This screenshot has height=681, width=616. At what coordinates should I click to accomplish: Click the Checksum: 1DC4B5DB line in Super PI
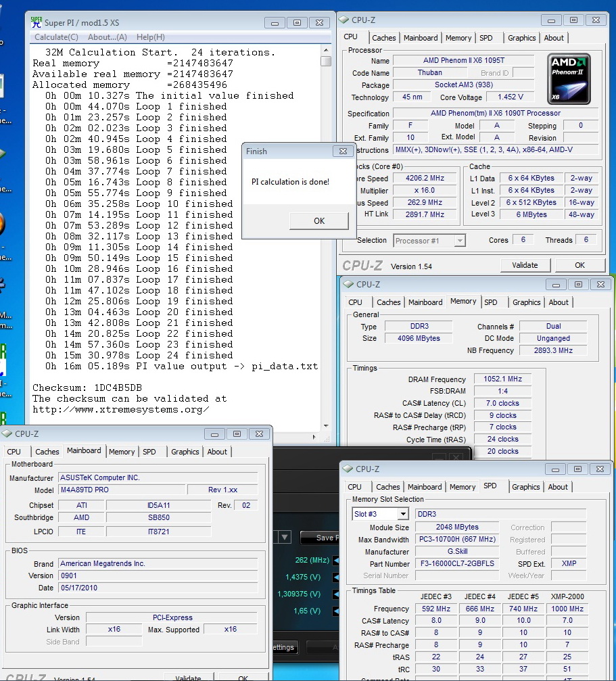click(87, 388)
